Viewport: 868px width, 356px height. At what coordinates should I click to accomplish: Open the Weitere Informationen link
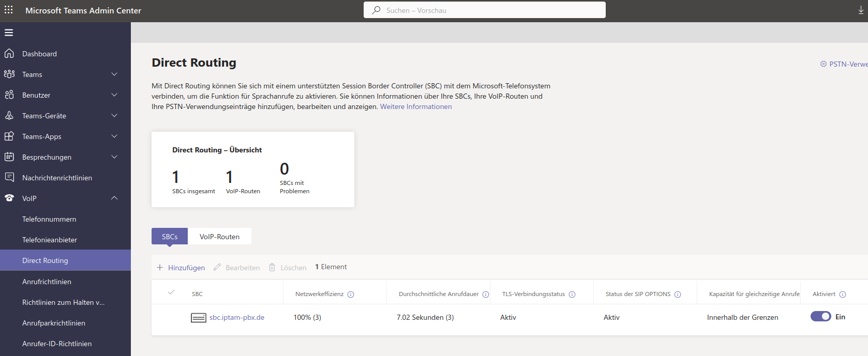(416, 106)
